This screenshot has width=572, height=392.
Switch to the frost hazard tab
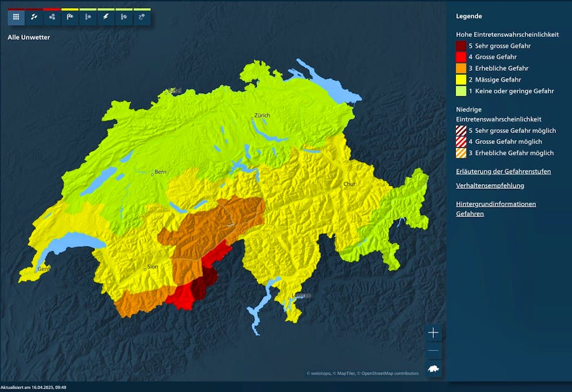[x=87, y=17]
